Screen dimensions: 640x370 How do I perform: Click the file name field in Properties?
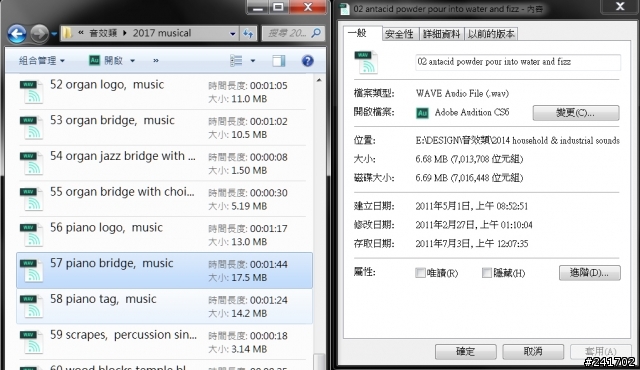pos(518,62)
